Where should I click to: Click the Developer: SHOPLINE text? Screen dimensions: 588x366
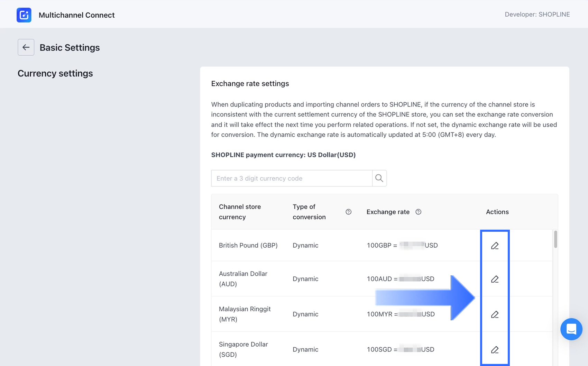click(x=537, y=14)
